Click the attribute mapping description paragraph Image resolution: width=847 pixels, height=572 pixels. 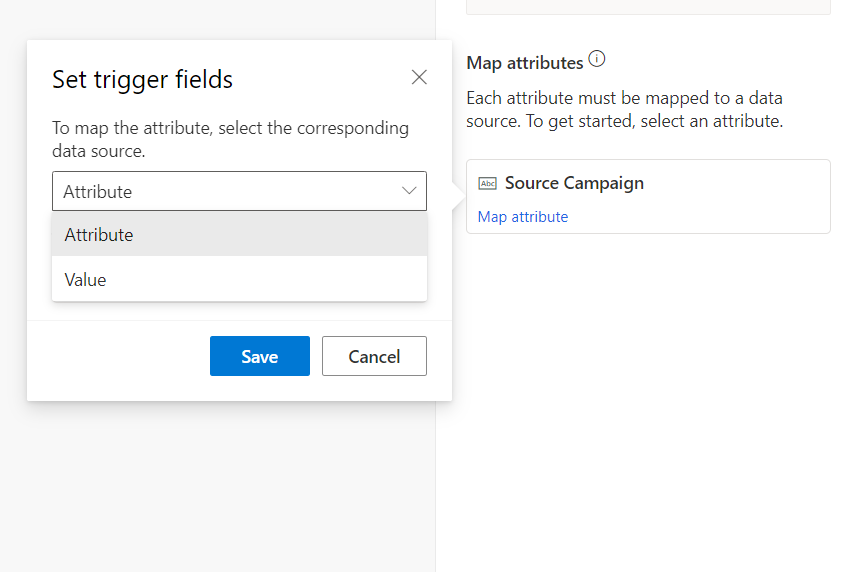[x=624, y=110]
